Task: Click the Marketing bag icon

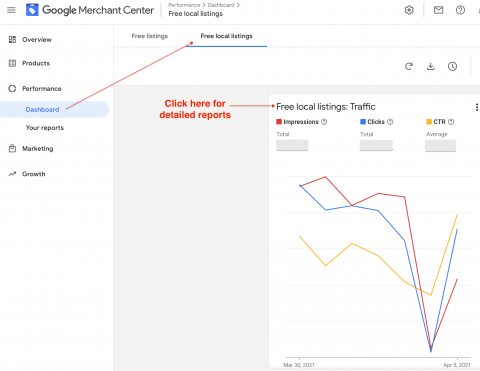Action: coord(12,148)
